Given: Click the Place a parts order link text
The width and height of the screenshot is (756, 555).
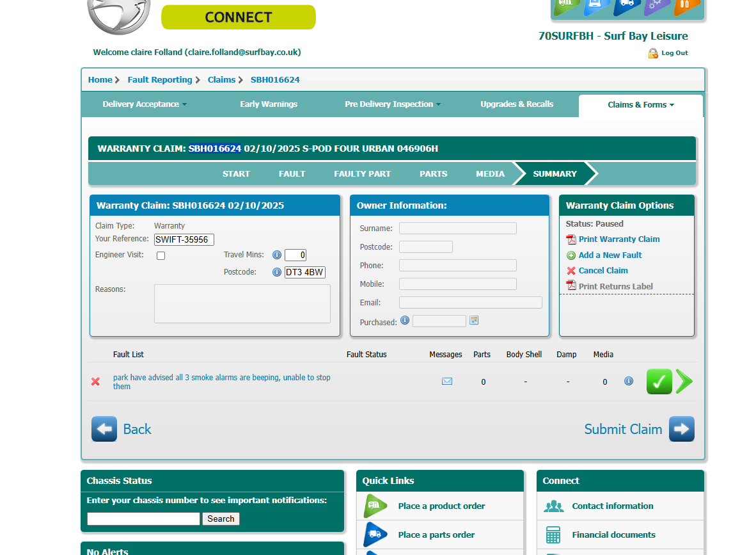Looking at the screenshot, I should tap(436, 535).
